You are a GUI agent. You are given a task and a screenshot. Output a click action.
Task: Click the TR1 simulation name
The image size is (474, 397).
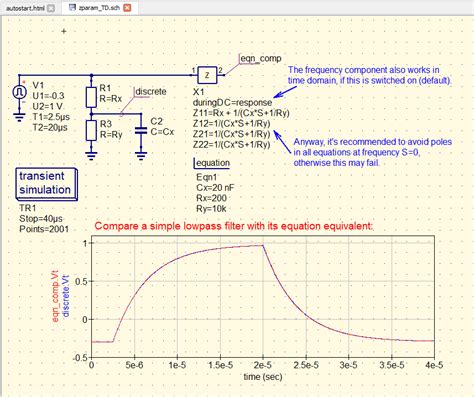(x=28, y=208)
